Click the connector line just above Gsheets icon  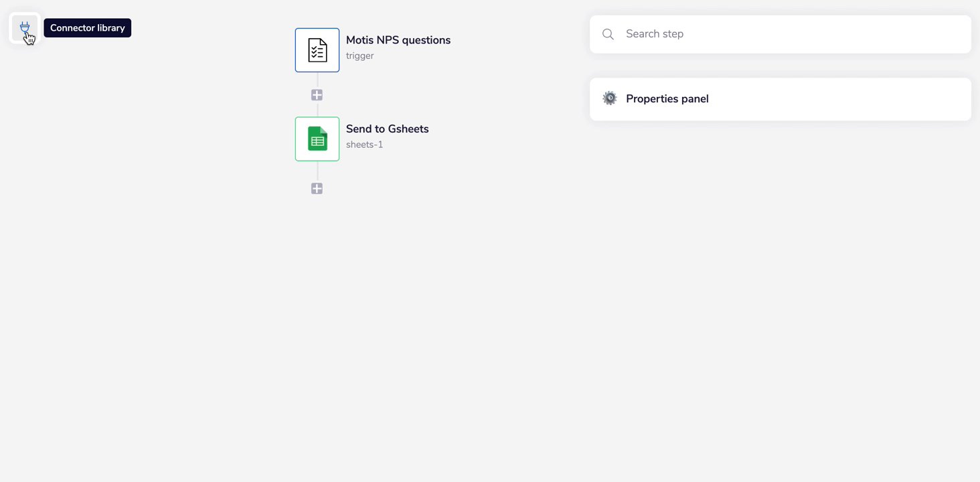tap(317, 110)
